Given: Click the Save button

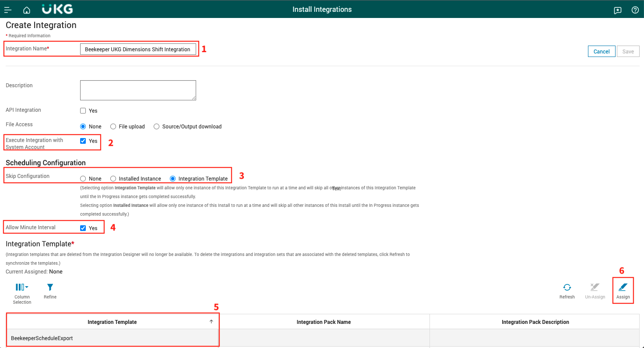Looking at the screenshot, I should [x=628, y=51].
